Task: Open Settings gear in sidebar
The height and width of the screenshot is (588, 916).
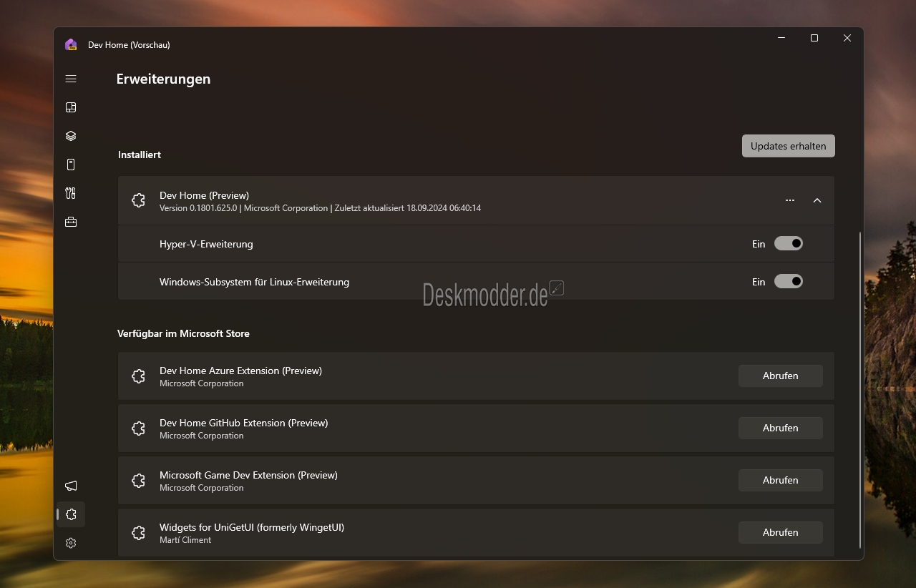Action: coord(71,543)
